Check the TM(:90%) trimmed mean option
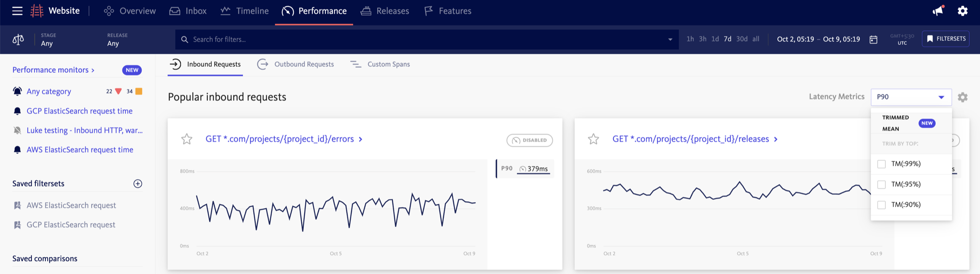 tap(881, 205)
